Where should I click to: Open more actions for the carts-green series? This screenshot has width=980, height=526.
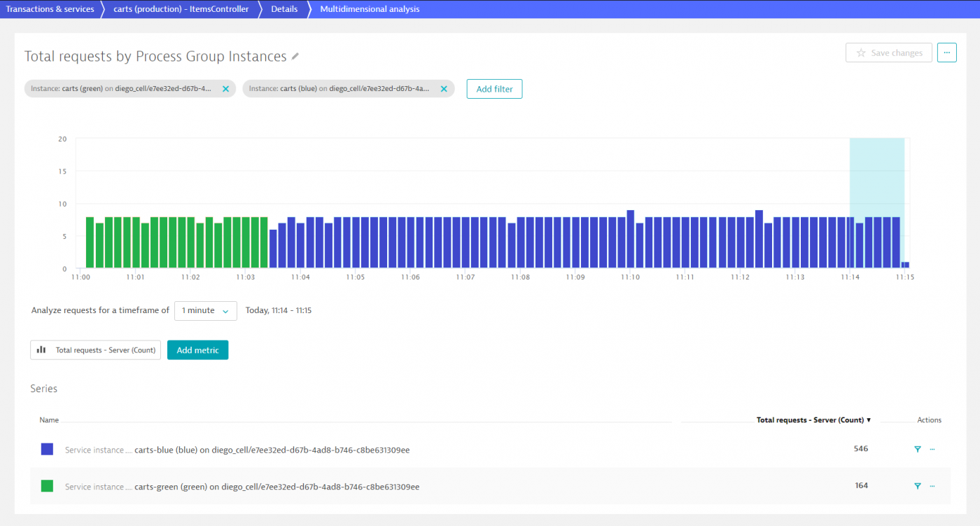932,486
